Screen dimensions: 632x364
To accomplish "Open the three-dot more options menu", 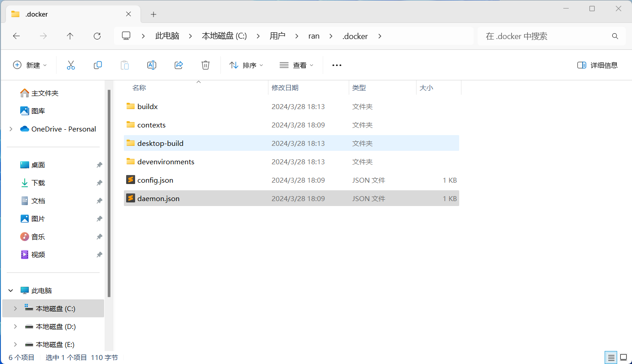I will click(x=337, y=65).
